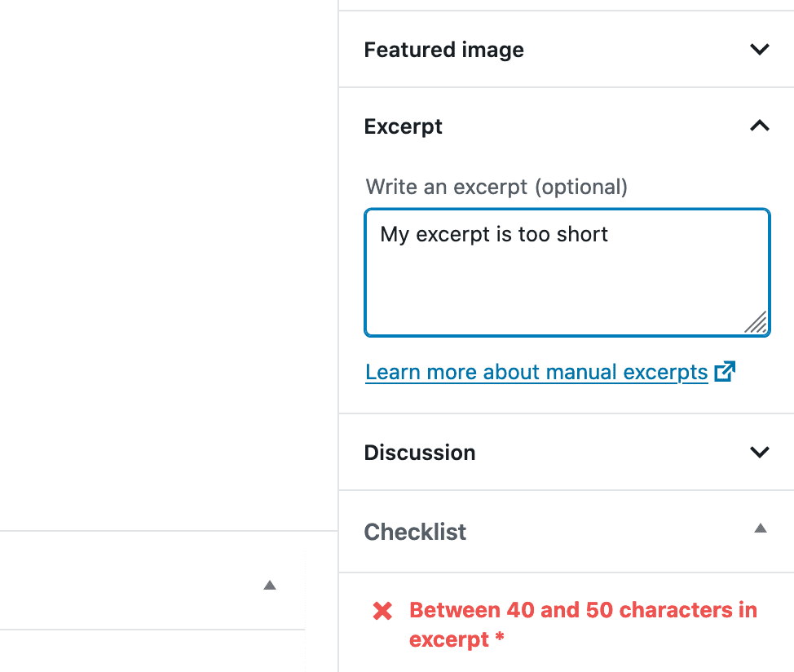Toggle the left meta box triangle arrow

pos(270,585)
